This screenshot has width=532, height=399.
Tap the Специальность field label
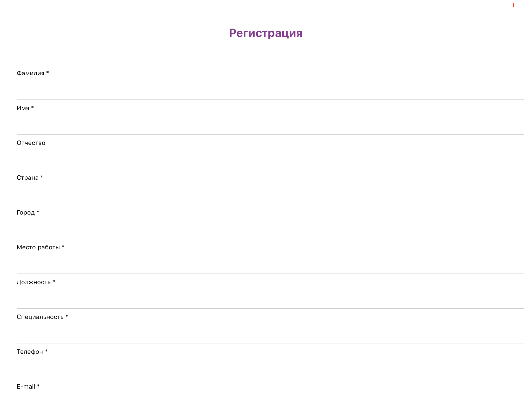(x=40, y=317)
